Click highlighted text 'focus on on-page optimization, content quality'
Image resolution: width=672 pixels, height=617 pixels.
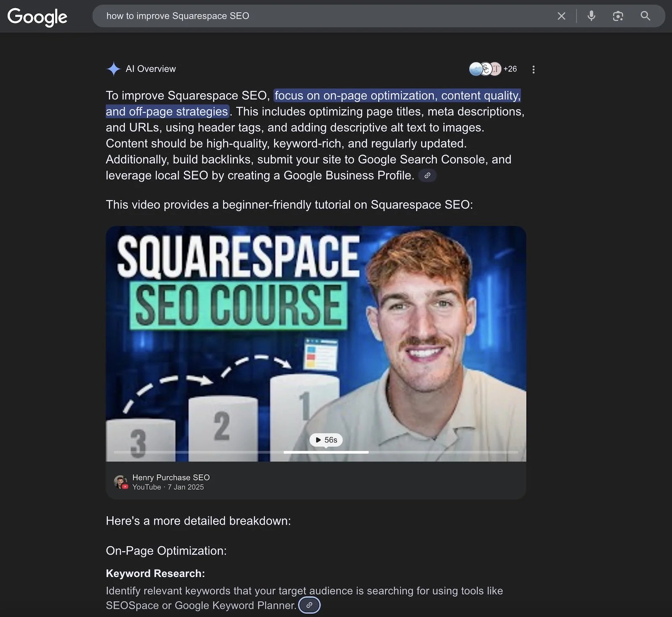click(x=398, y=96)
